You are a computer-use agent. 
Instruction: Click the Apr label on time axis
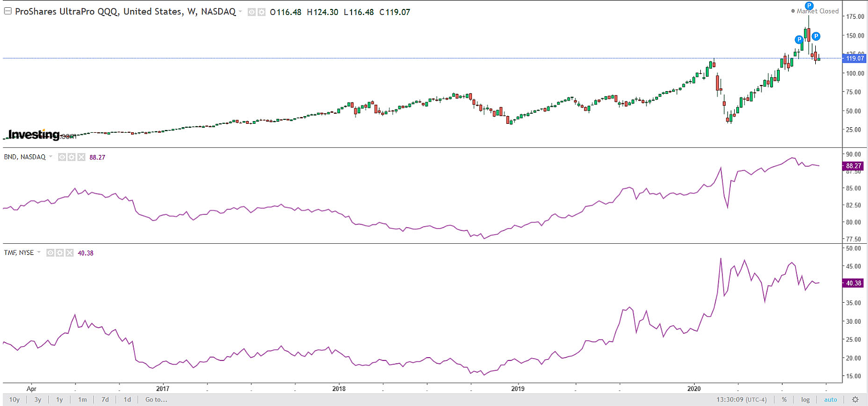pyautogui.click(x=31, y=388)
